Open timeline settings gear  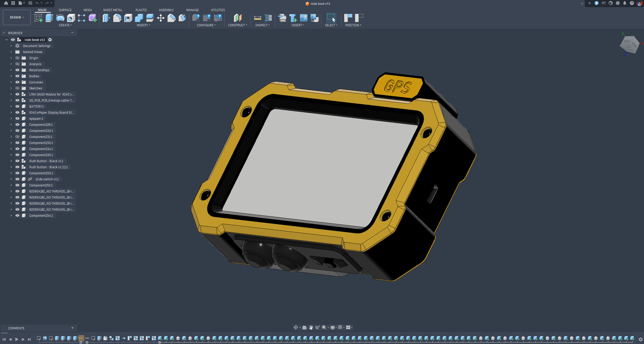pos(641,339)
